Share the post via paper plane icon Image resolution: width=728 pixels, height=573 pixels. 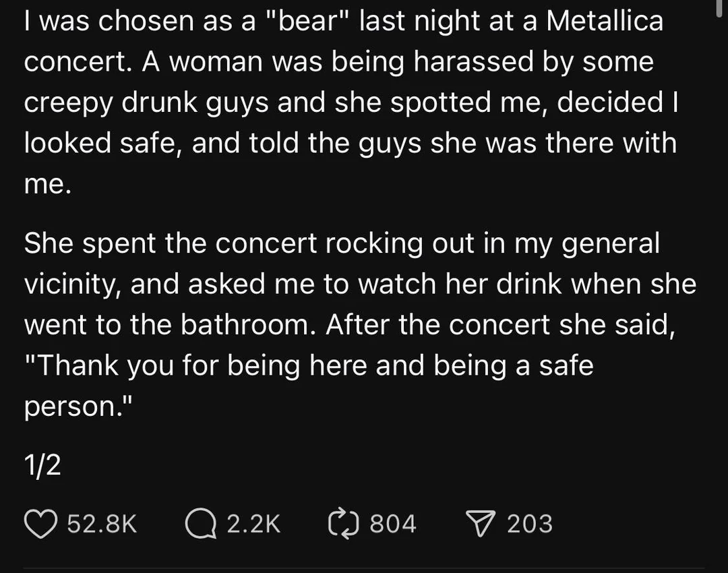click(481, 524)
